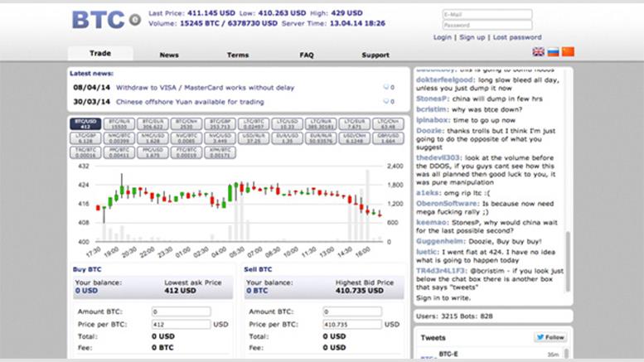This screenshot has width=644, height=362.
Task: Click the Login link
Action: tap(443, 37)
